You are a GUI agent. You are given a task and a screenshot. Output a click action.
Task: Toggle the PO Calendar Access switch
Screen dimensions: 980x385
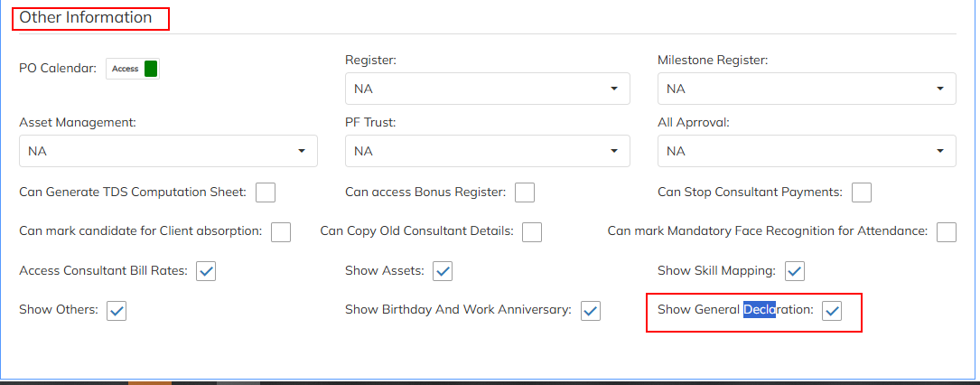pos(133,69)
